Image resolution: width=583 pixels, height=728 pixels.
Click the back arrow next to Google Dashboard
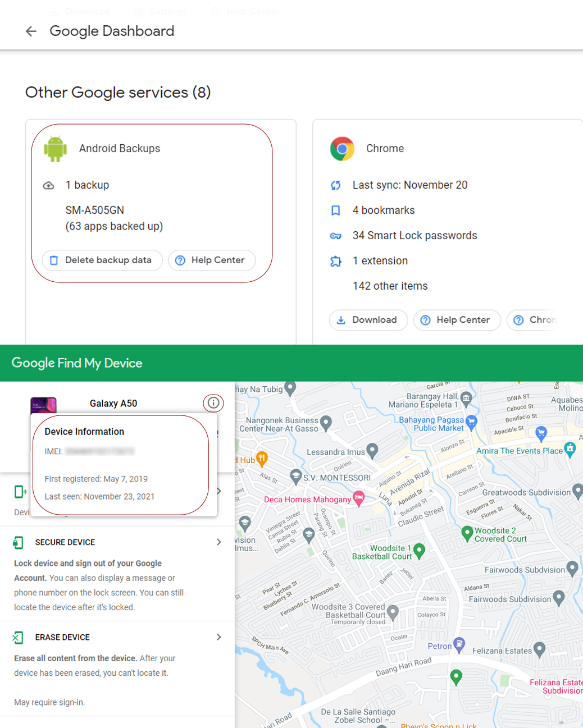pyautogui.click(x=31, y=31)
